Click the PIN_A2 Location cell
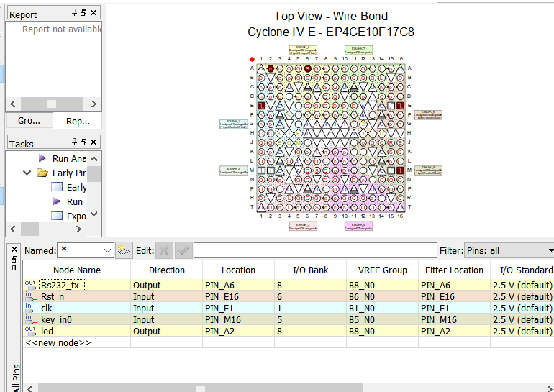The width and height of the screenshot is (554, 392). 238,332
